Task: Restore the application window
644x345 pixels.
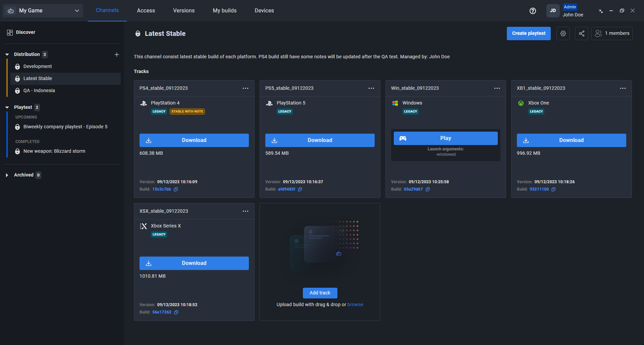Action: point(622,11)
